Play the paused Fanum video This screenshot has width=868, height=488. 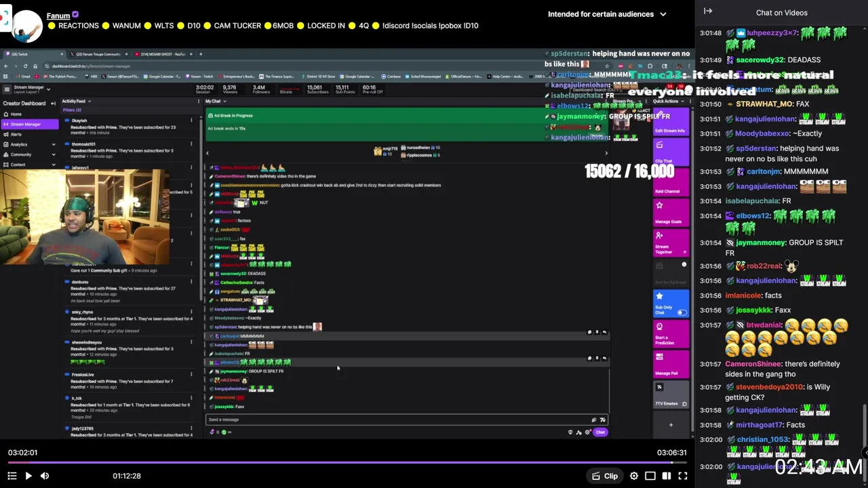click(28, 476)
